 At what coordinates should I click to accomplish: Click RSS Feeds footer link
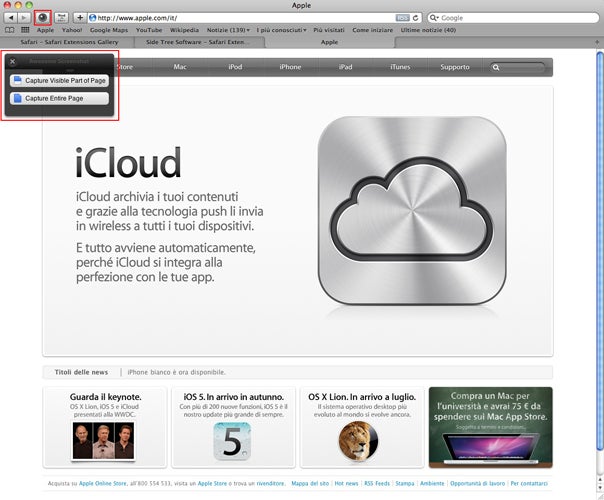pyautogui.click(x=377, y=484)
